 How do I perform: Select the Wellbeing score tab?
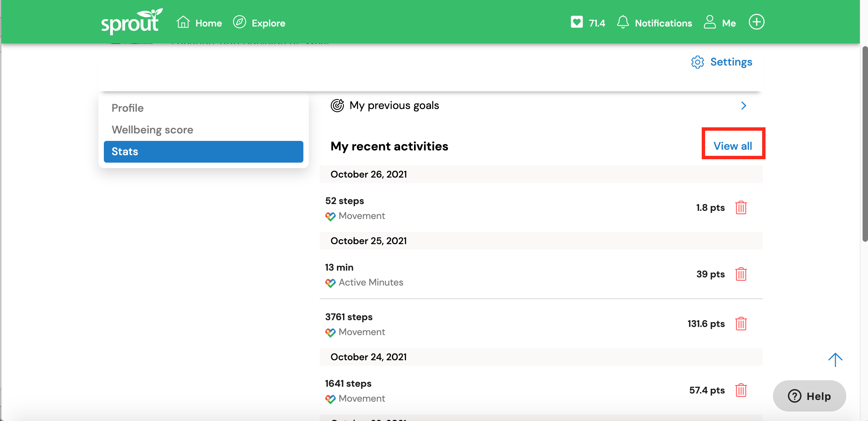[x=203, y=130]
